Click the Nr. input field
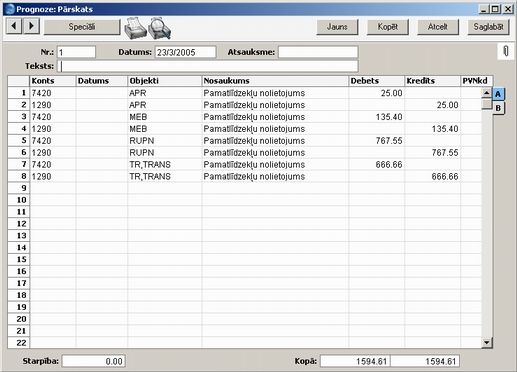The width and height of the screenshot is (517, 372). (x=76, y=52)
